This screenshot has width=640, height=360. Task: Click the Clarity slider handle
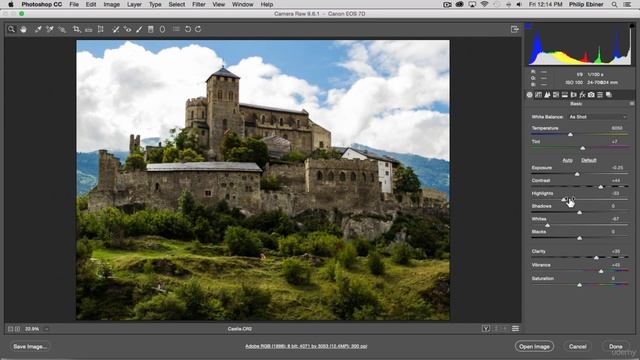596,258
